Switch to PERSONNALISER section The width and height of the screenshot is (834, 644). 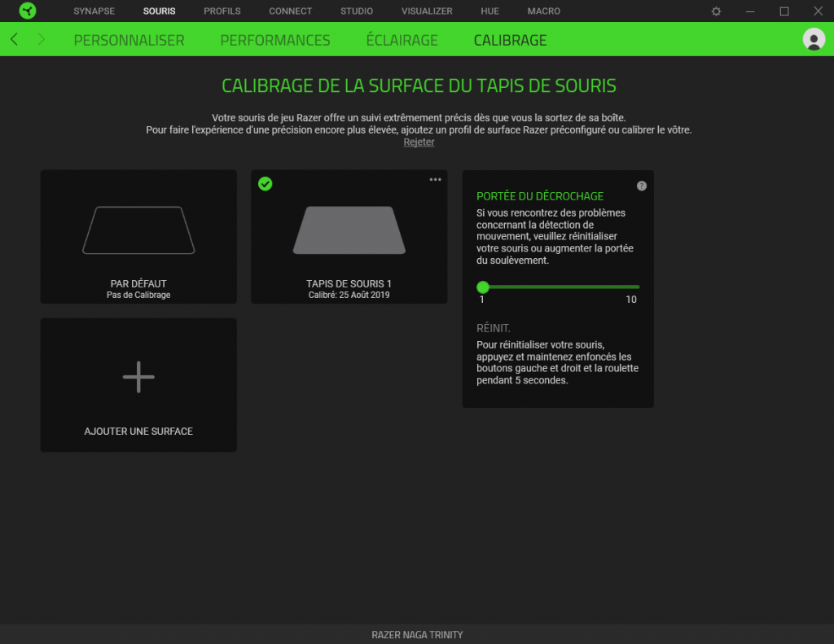pyautogui.click(x=129, y=40)
